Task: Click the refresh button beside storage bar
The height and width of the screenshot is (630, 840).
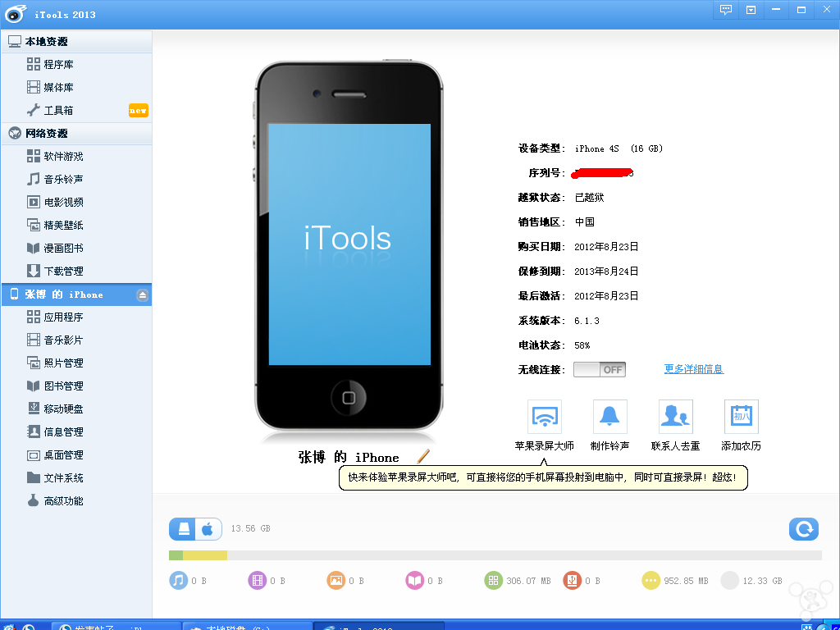Action: click(x=804, y=529)
